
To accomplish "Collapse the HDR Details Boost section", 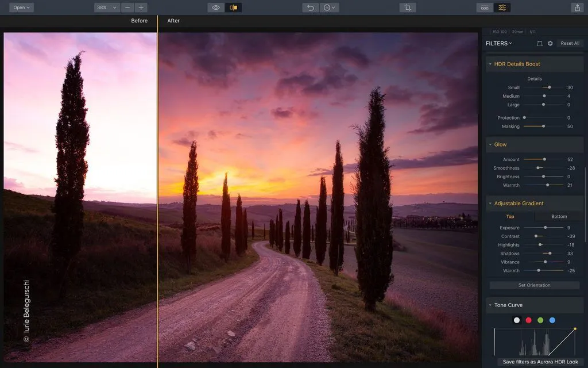I will tap(491, 64).
